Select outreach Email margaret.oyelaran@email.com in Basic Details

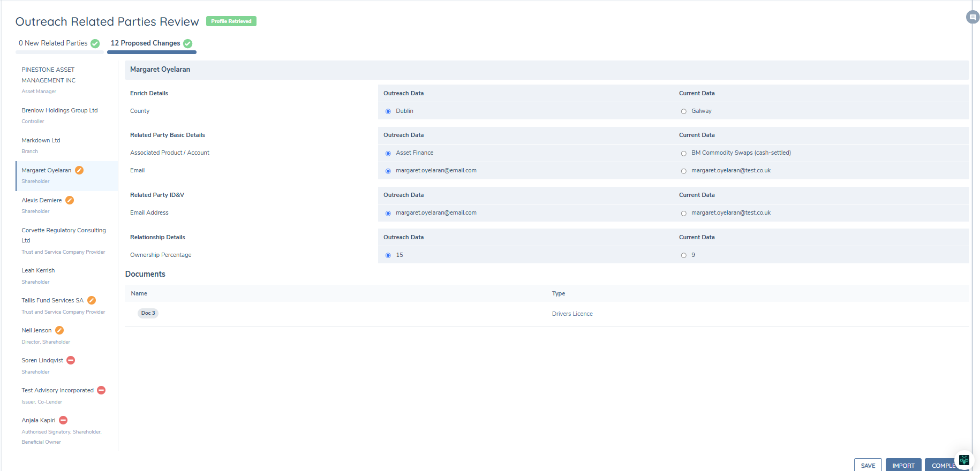[388, 171]
